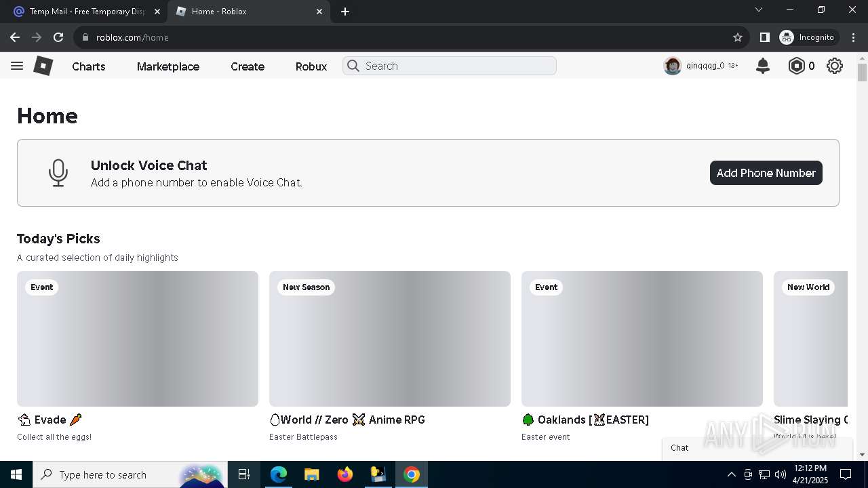Open the Robux balance icon

[796, 66]
